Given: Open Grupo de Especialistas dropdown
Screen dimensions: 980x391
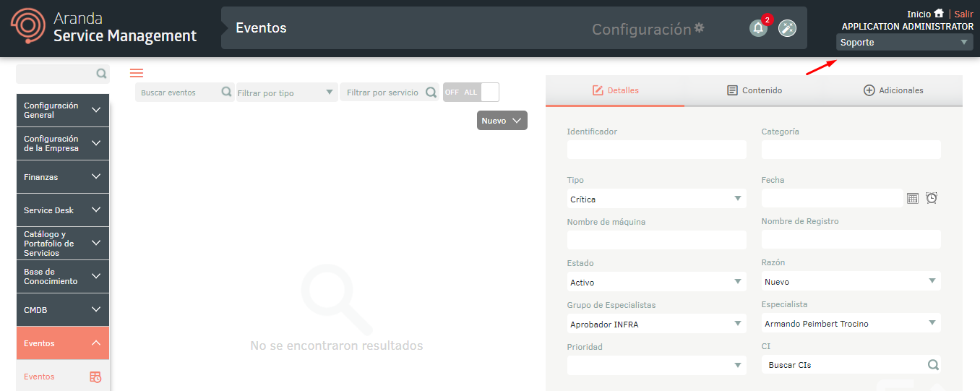Looking at the screenshot, I should coord(656,324).
